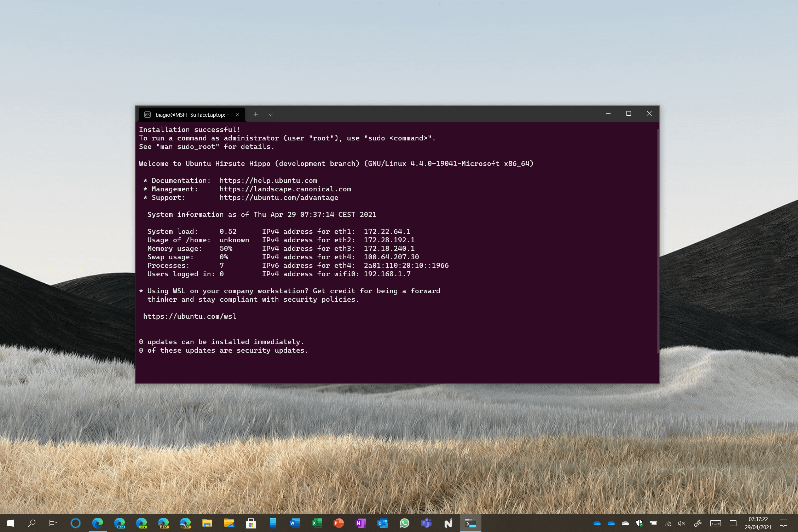Open the virtual touchpad icon
Viewport: 798px width, 532px height.
point(733,523)
